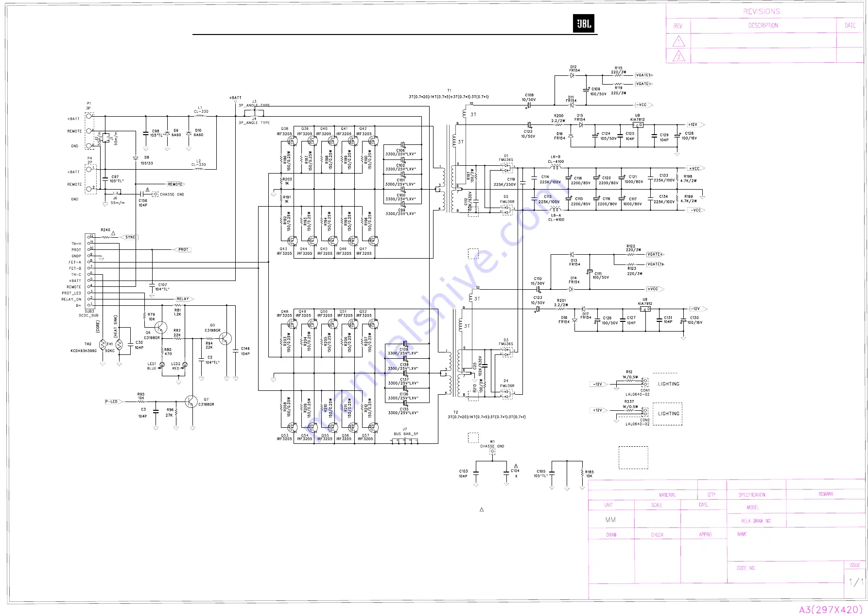Click the D1 FMU36S rectifier symbol
The height and width of the screenshot is (614, 868).
507,168
